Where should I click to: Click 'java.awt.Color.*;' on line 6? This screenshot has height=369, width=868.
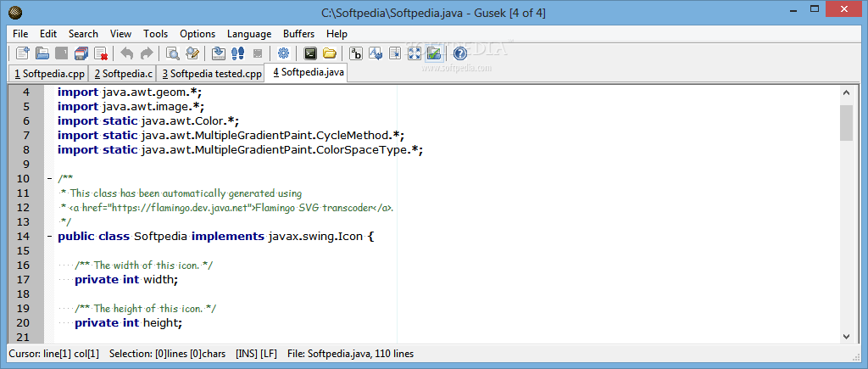click(x=190, y=121)
